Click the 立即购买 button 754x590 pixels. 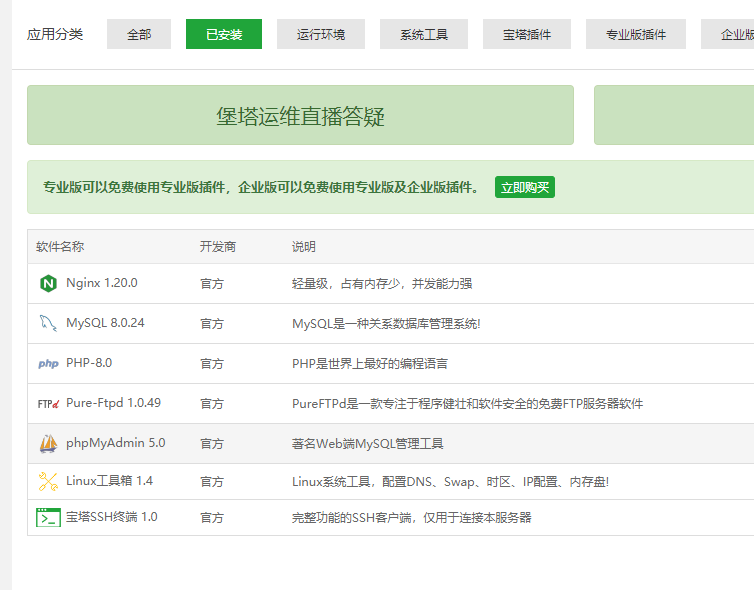pos(525,187)
